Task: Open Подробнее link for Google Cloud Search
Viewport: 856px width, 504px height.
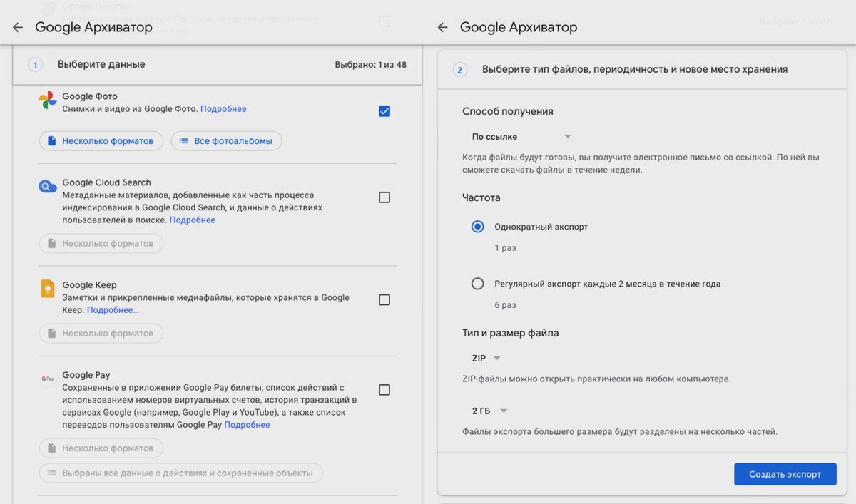Action: tap(193, 220)
